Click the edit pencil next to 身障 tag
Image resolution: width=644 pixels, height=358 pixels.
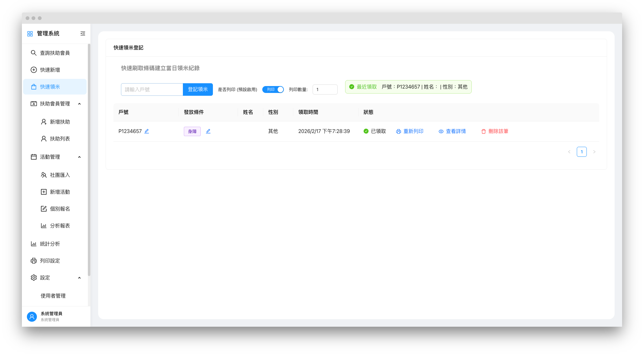(208, 131)
